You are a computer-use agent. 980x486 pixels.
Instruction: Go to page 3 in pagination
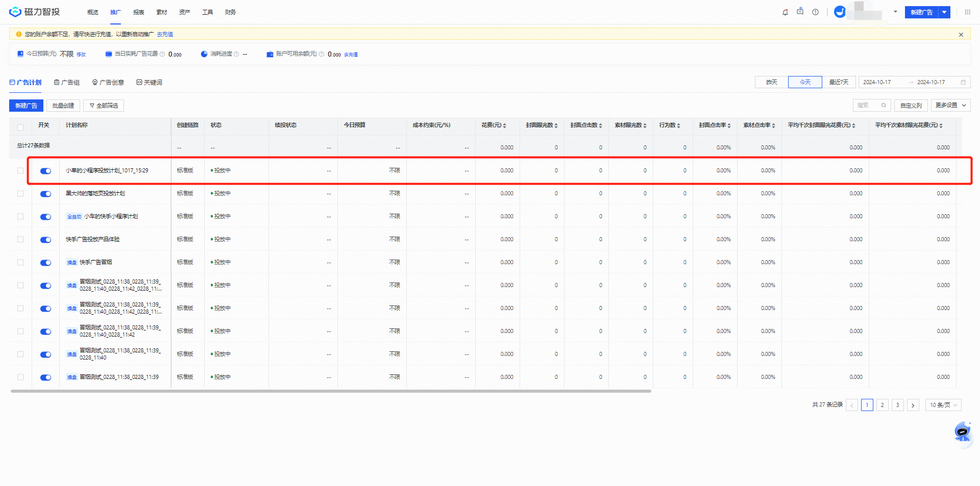tap(897, 405)
